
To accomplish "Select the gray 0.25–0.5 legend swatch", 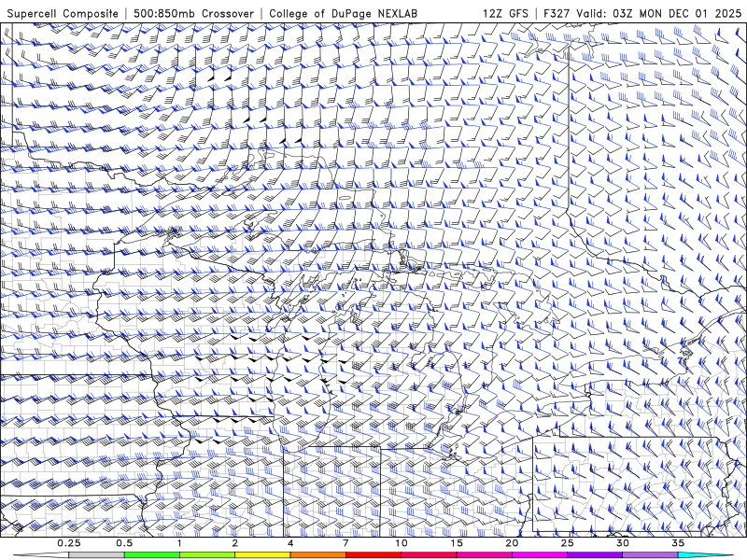I will [x=96, y=555].
